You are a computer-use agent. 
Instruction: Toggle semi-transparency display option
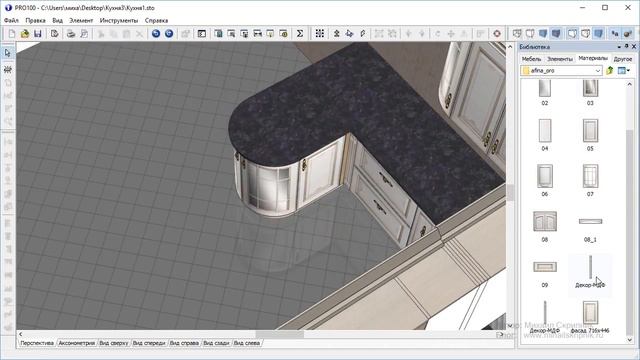click(585, 33)
